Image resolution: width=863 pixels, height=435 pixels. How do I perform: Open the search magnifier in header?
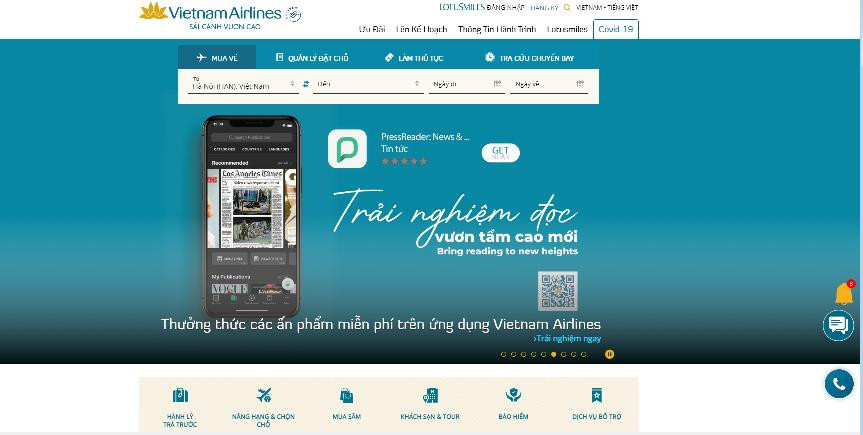tap(567, 8)
